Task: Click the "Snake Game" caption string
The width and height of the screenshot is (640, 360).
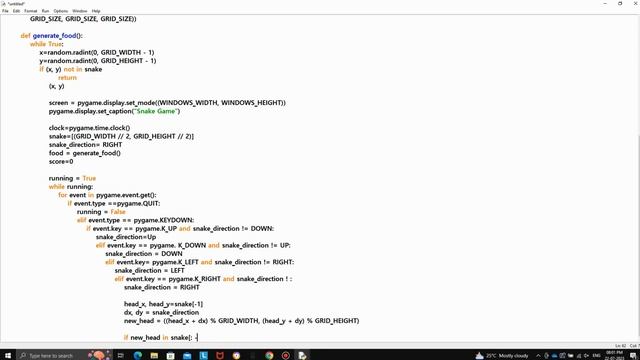Action: (156, 111)
